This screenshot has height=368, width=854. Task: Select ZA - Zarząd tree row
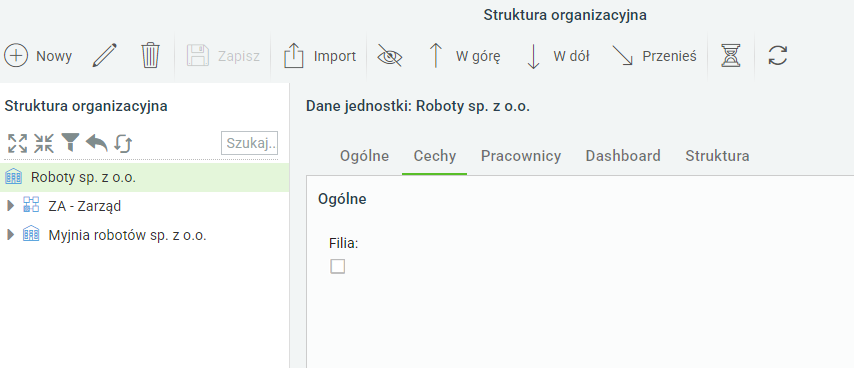click(x=144, y=206)
